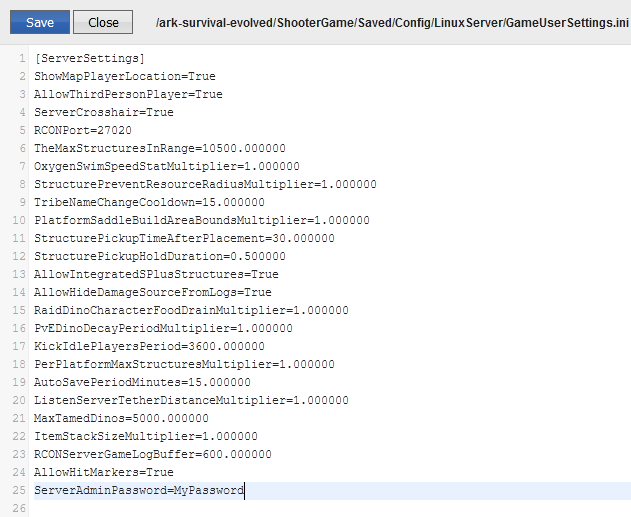This screenshot has height=517, width=631.
Task: Click the RCONPort=27020 line
Action: pos(83,130)
